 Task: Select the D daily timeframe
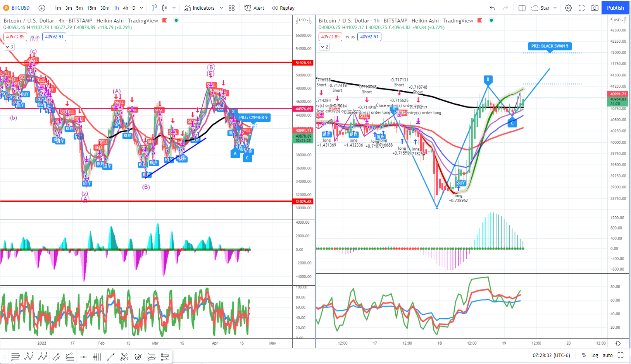coord(134,8)
